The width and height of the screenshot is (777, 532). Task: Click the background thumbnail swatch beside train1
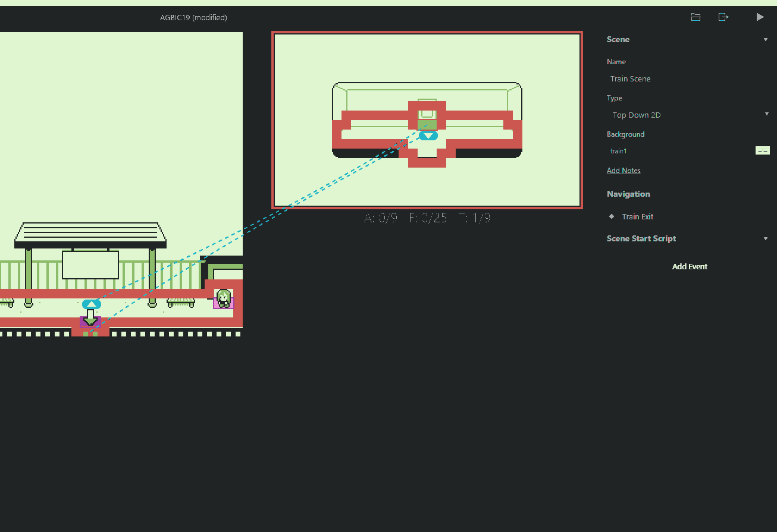tap(762, 150)
